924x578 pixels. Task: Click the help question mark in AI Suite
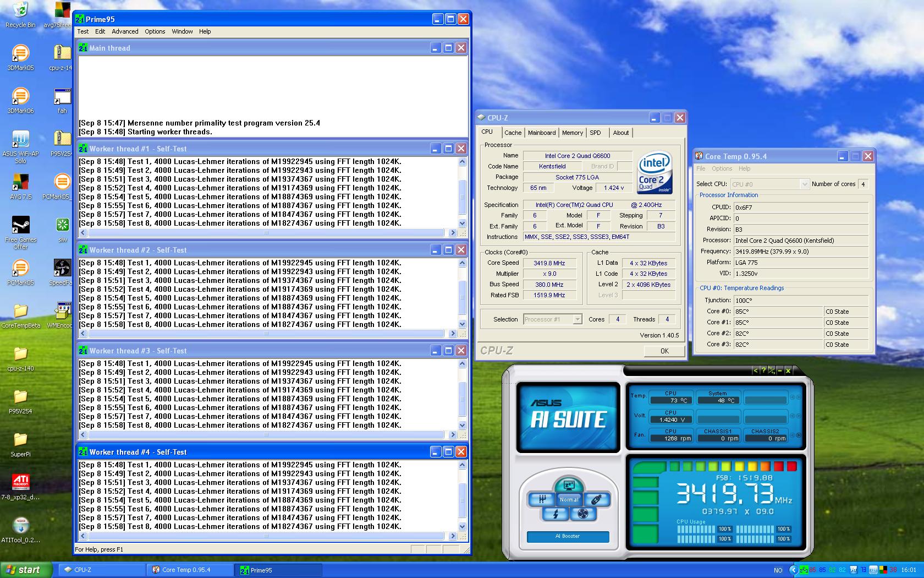pos(763,370)
